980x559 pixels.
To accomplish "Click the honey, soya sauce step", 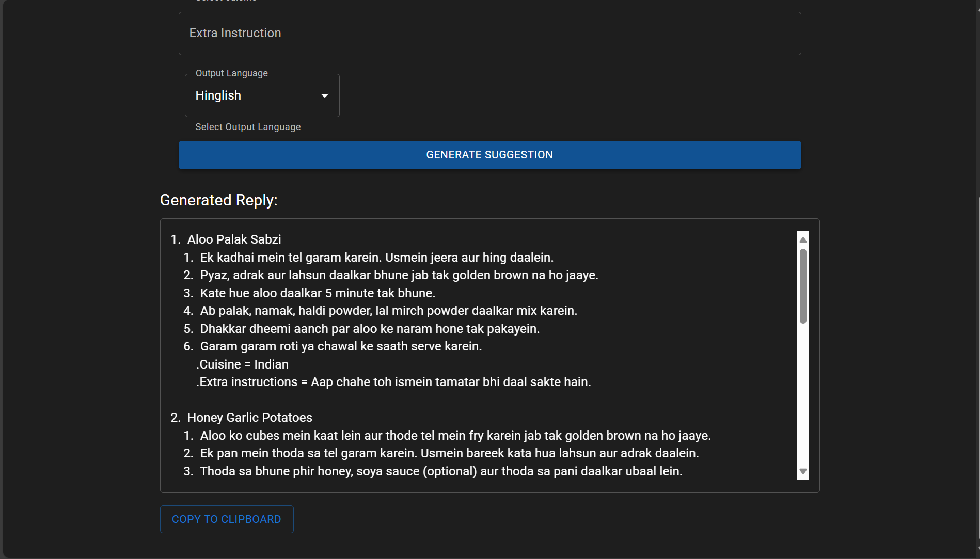I will (441, 471).
